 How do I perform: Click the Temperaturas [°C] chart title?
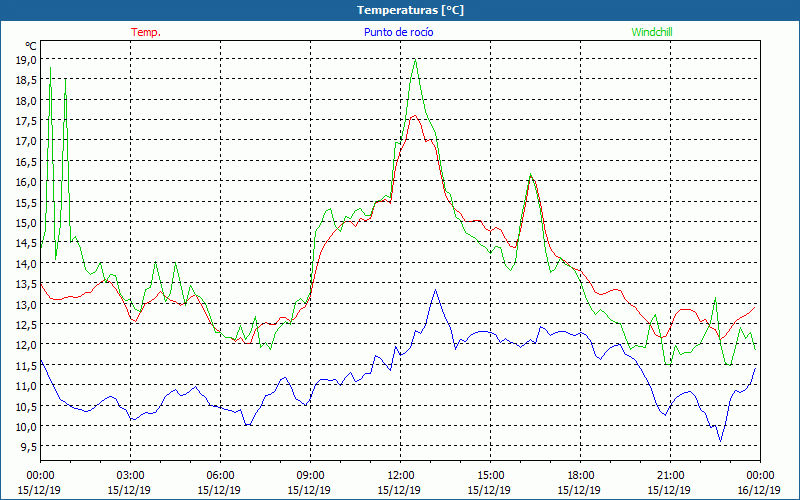[x=410, y=10]
